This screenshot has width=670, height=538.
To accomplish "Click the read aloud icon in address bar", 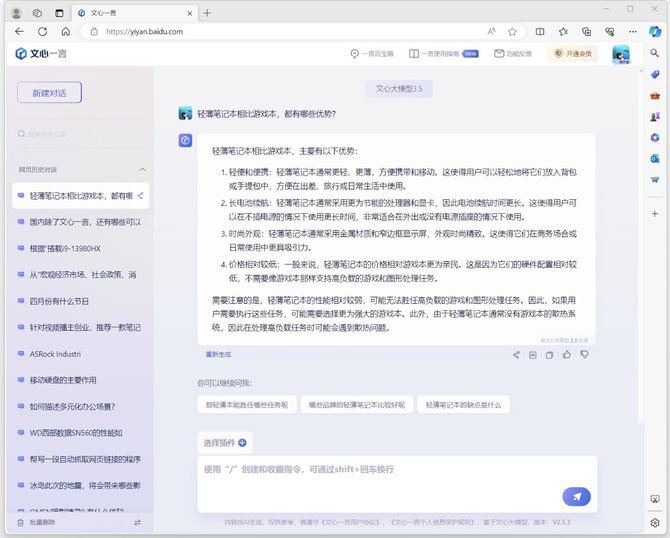I will click(491, 31).
